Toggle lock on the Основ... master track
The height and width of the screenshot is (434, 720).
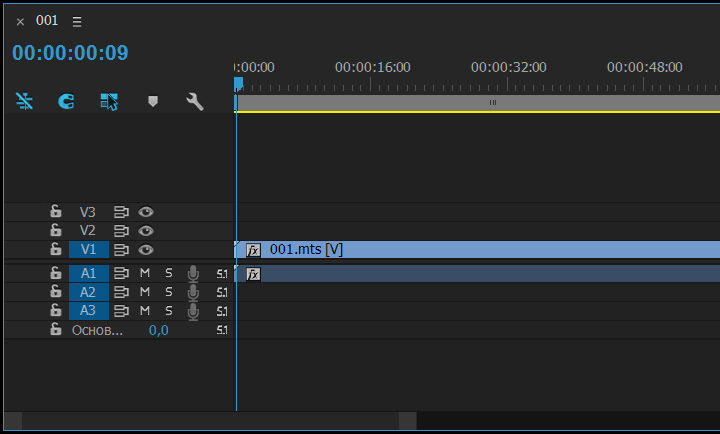(x=56, y=329)
